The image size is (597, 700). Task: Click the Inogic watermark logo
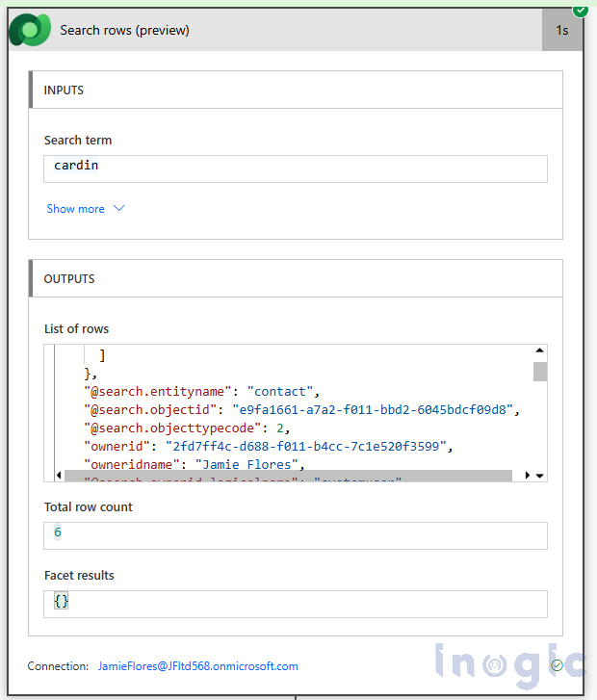508,663
